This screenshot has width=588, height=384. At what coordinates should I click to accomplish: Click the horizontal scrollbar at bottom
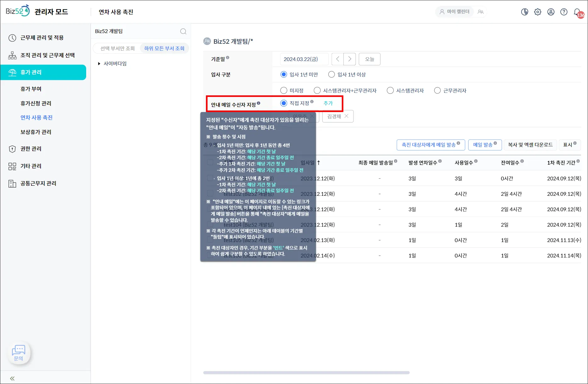(x=306, y=373)
